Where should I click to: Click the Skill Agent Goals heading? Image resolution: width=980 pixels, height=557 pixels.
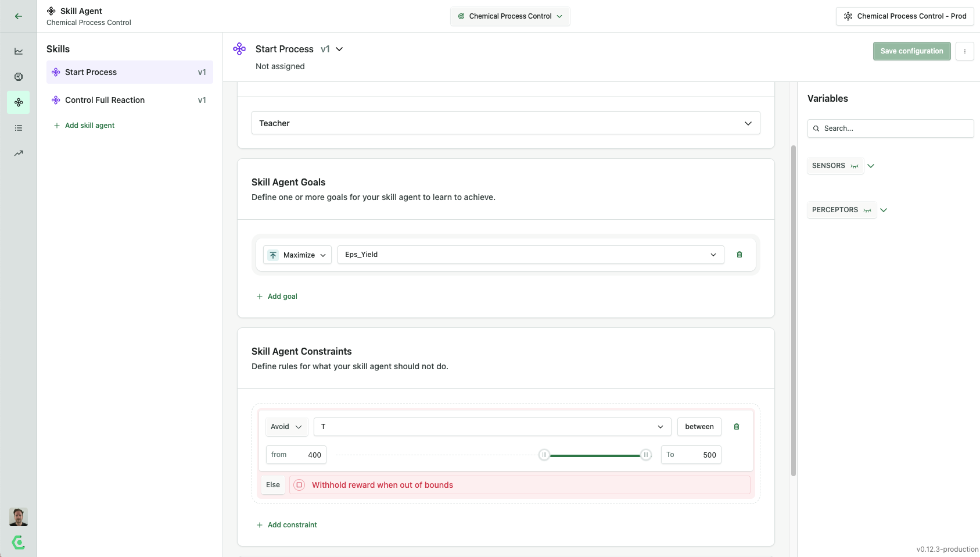tap(288, 182)
